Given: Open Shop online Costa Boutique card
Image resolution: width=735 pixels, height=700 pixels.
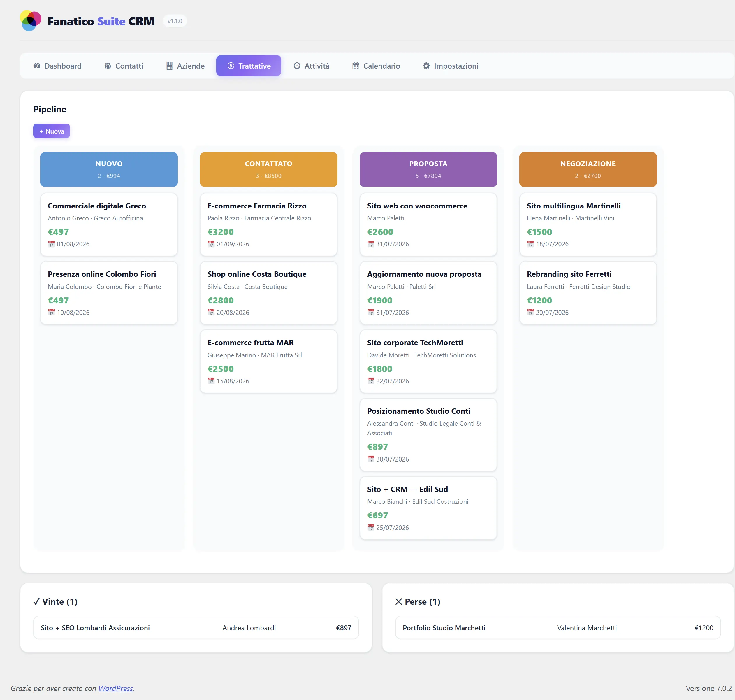Looking at the screenshot, I should tap(268, 293).
